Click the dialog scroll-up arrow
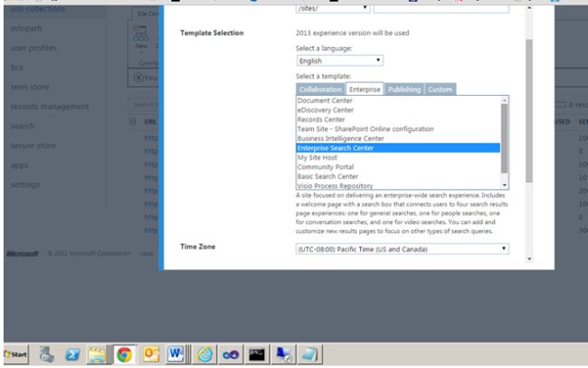 click(529, 7)
